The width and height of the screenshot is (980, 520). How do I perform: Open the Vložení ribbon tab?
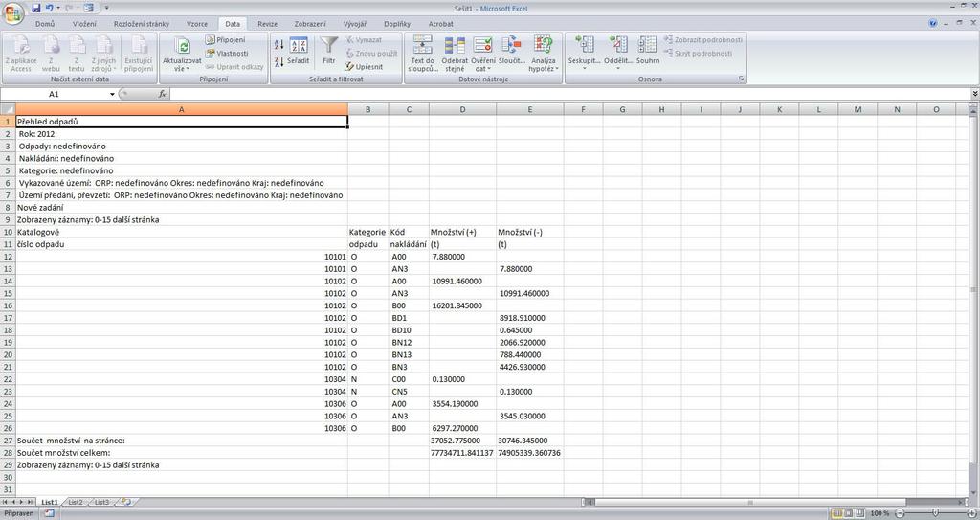[84, 24]
